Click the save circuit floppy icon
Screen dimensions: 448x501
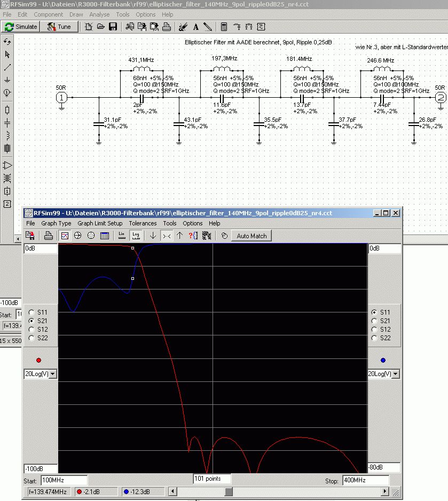[113, 27]
